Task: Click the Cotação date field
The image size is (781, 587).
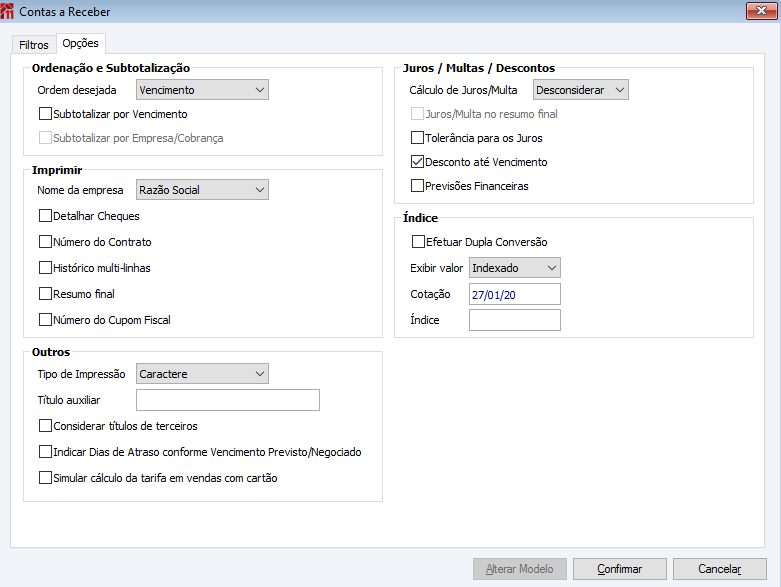Action: (x=514, y=294)
